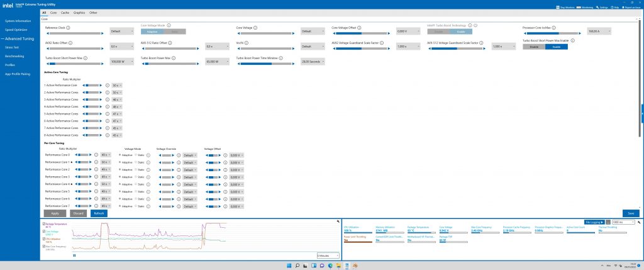Open Core Voltage Offset 0,000 V dropdown

408,31
